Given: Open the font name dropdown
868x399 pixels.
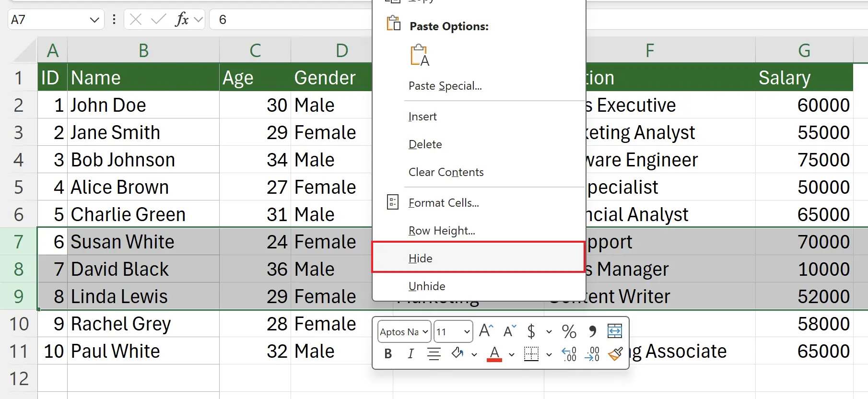Looking at the screenshot, I should click(x=425, y=332).
